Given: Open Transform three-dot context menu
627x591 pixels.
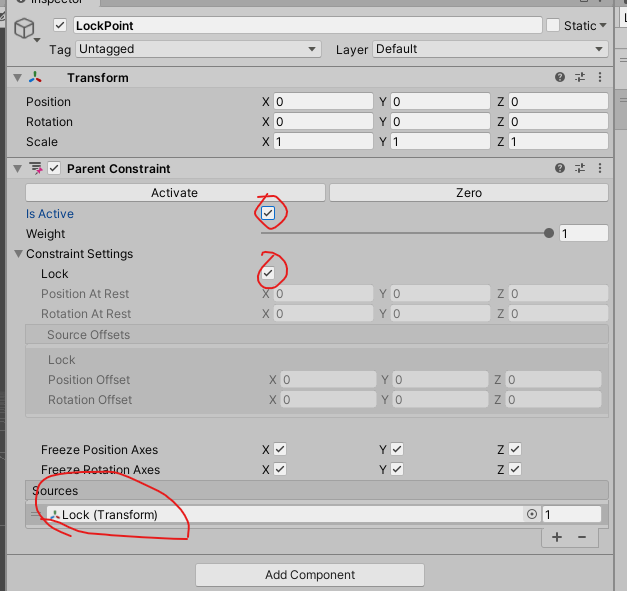Looking at the screenshot, I should click(x=600, y=77).
